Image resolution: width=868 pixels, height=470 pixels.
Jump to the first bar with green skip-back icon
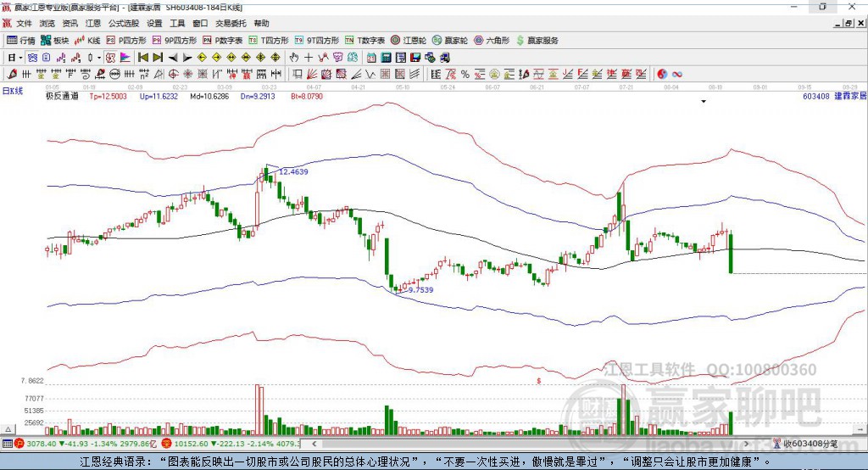coord(142,58)
